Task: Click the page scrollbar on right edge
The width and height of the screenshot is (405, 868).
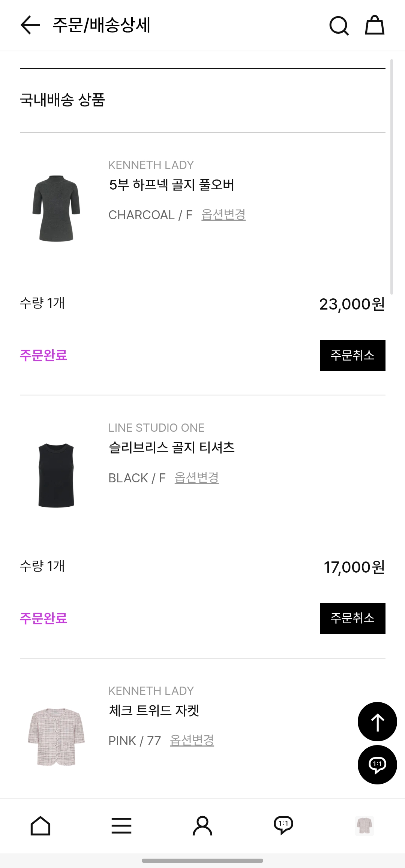Action: (391, 176)
